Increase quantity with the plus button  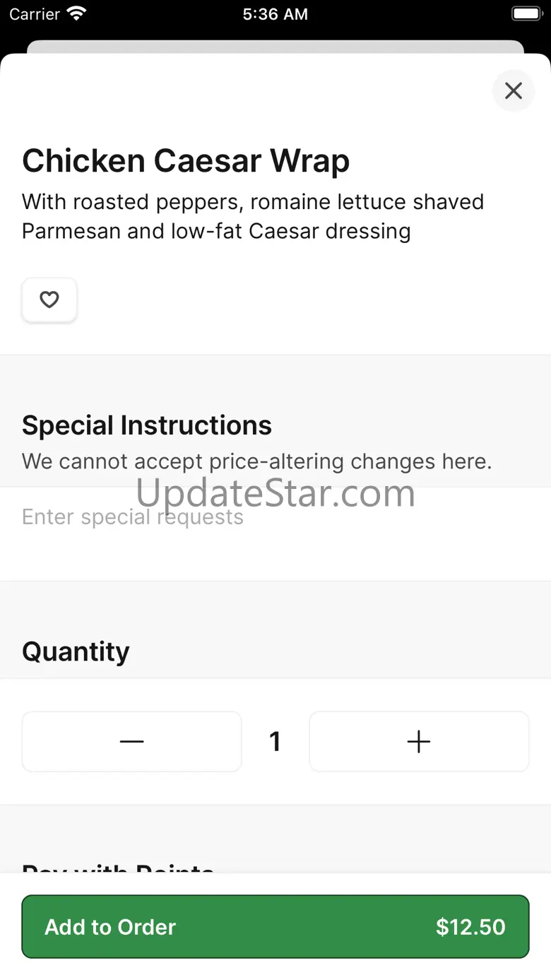click(x=419, y=741)
